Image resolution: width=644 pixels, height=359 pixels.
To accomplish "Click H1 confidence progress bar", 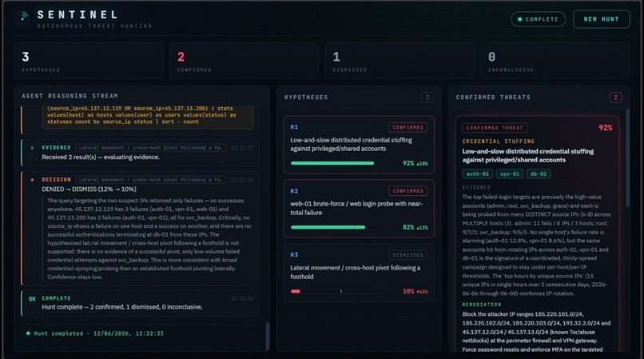I will coord(335,163).
